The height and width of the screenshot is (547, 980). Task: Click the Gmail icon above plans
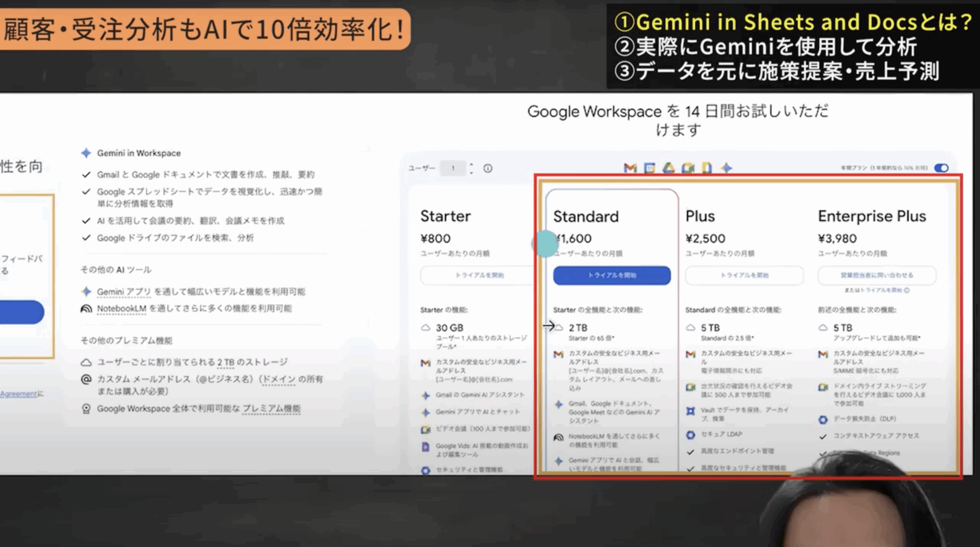coord(630,168)
